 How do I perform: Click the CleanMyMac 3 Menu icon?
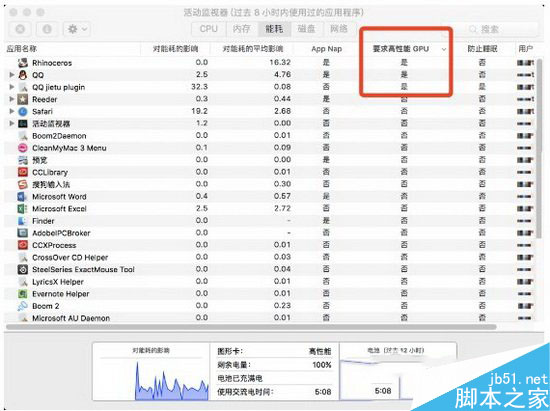pyautogui.click(x=23, y=148)
